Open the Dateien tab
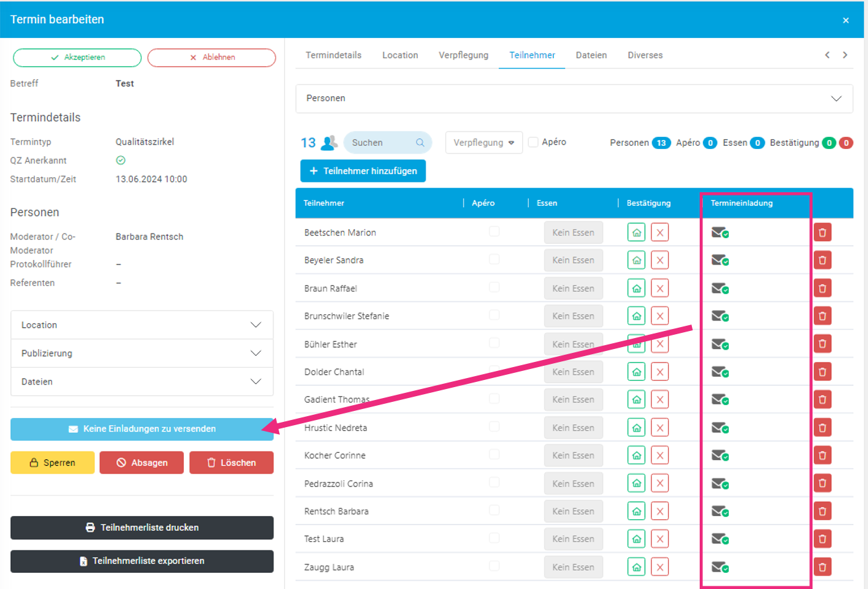The height and width of the screenshot is (589, 868). click(591, 55)
